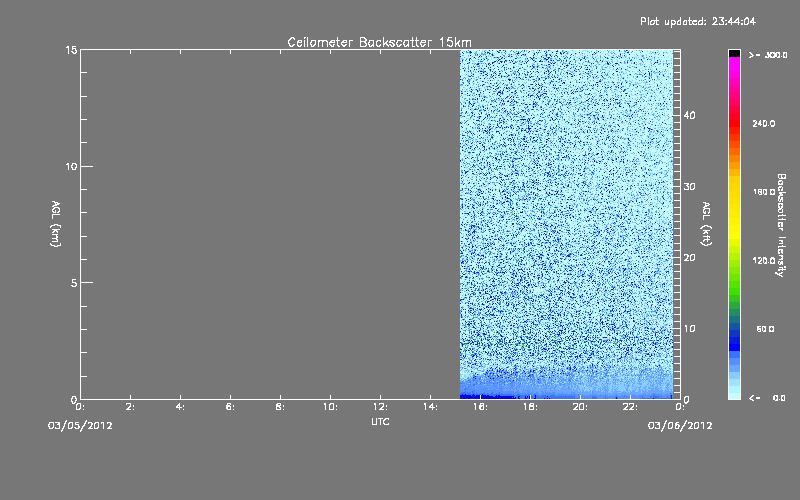
Task: Click the '10' km tick label
Action: click(x=71, y=167)
